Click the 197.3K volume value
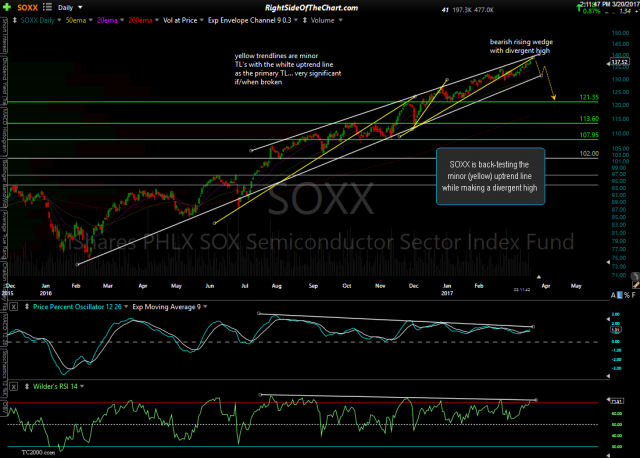The height and width of the screenshot is (458, 640). coord(460,10)
